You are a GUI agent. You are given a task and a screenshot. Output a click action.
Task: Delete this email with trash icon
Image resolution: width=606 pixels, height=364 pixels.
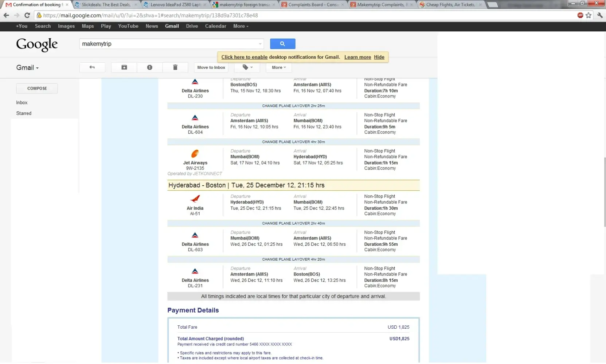(x=175, y=67)
